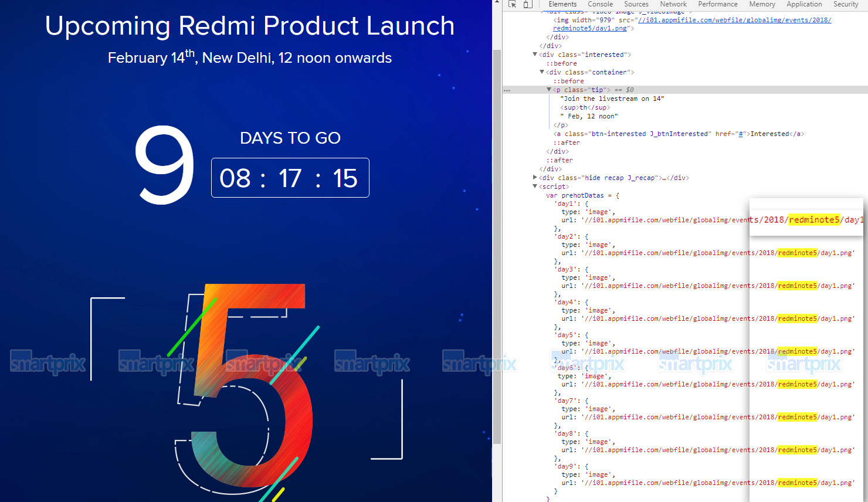This screenshot has height=502, width=868.
Task: Collapse the p class="tip" node
Action: coord(549,90)
